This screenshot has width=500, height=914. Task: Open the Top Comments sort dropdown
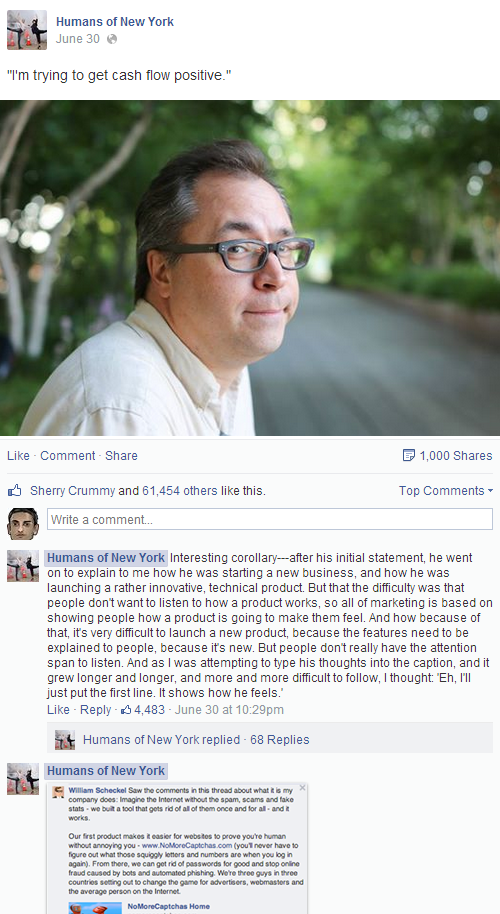click(446, 491)
